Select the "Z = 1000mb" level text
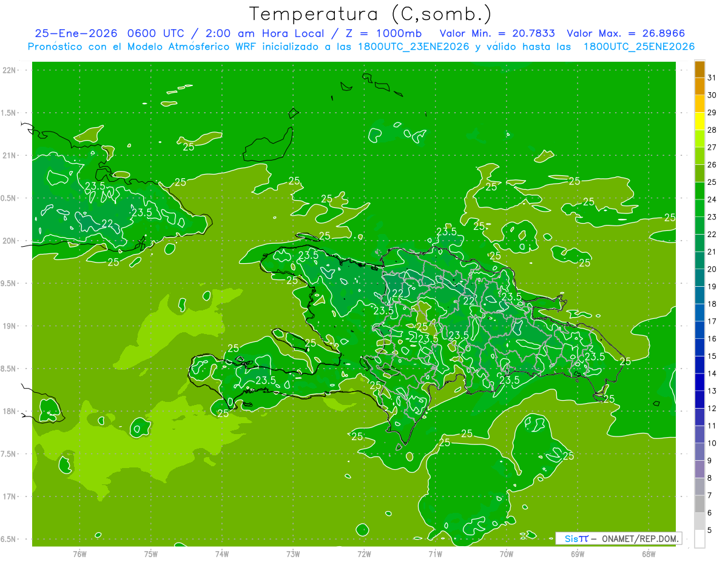The height and width of the screenshot is (562, 728). coord(383,34)
